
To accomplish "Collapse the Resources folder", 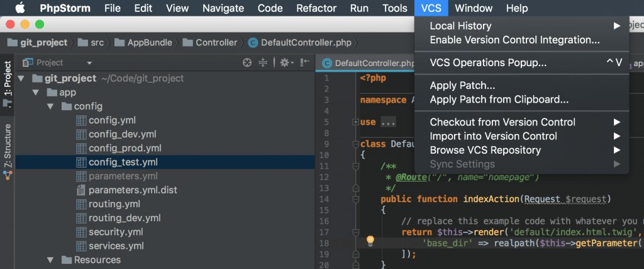I will point(50,260).
